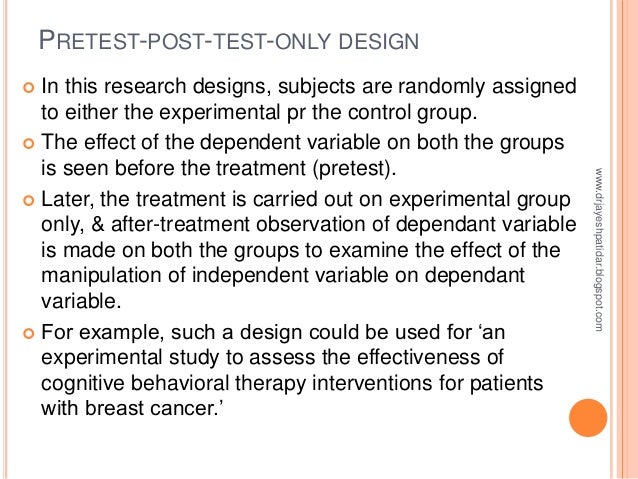
Task: Click the third orange bullet marker
Action: click(x=28, y=201)
